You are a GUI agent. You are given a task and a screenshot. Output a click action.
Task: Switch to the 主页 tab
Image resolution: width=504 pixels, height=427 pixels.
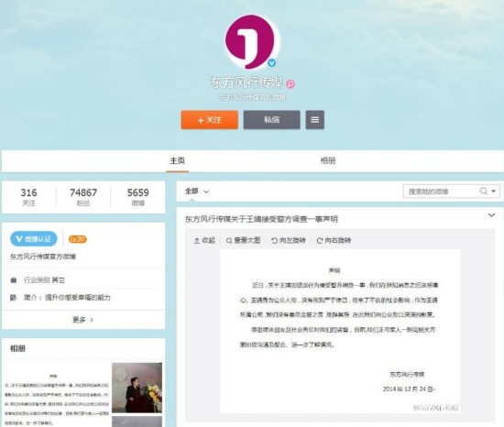178,160
